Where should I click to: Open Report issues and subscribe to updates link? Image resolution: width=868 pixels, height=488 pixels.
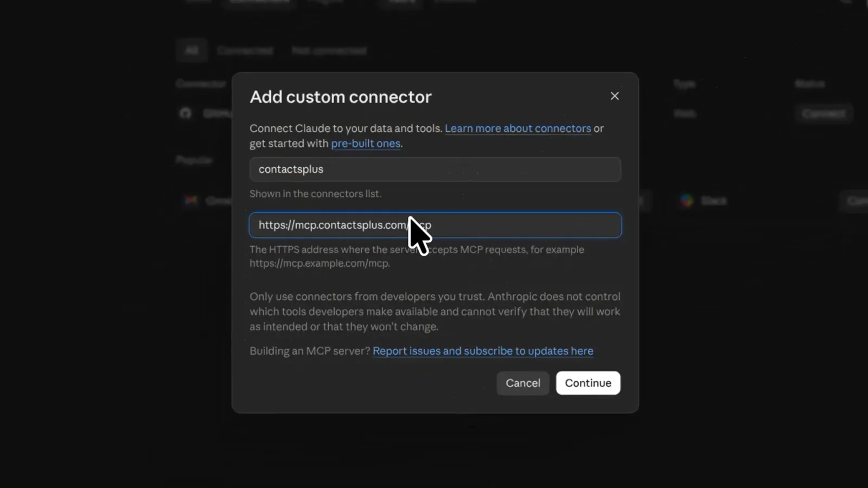(483, 351)
